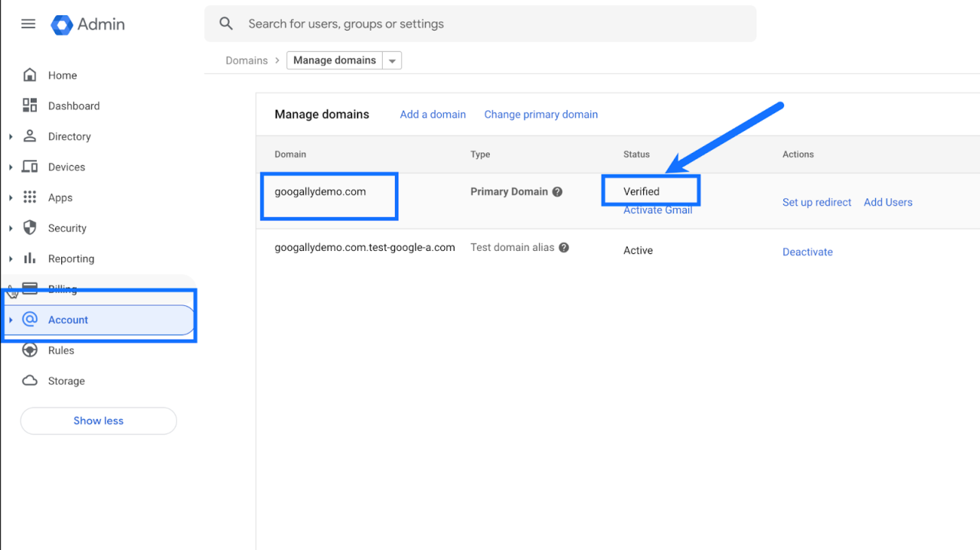
Task: Open the Manage domains breadcrumb dropdown arrow
Action: [391, 60]
